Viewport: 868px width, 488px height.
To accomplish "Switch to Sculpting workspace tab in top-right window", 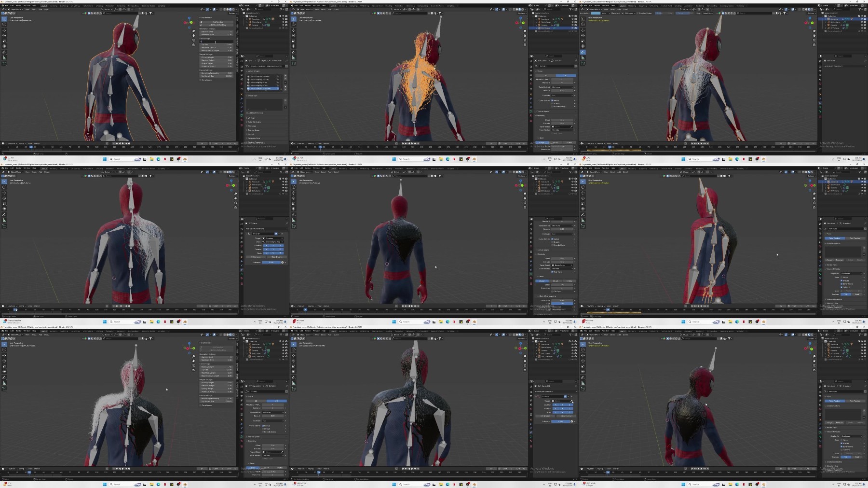I will click(644, 6).
